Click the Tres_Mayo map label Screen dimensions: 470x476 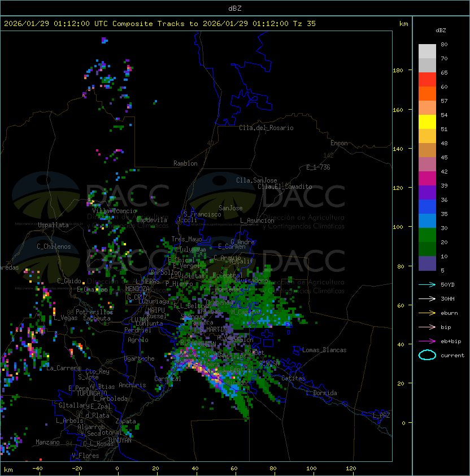pyautogui.click(x=186, y=239)
